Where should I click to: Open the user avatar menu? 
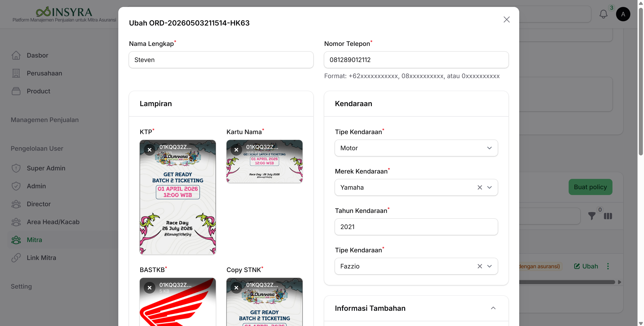[623, 14]
